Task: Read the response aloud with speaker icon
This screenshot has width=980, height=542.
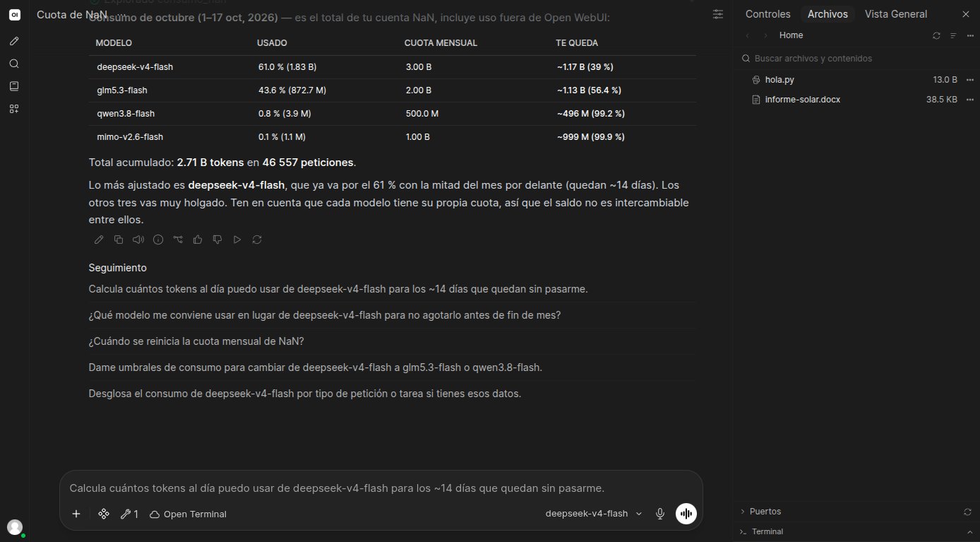Action: [x=138, y=240]
